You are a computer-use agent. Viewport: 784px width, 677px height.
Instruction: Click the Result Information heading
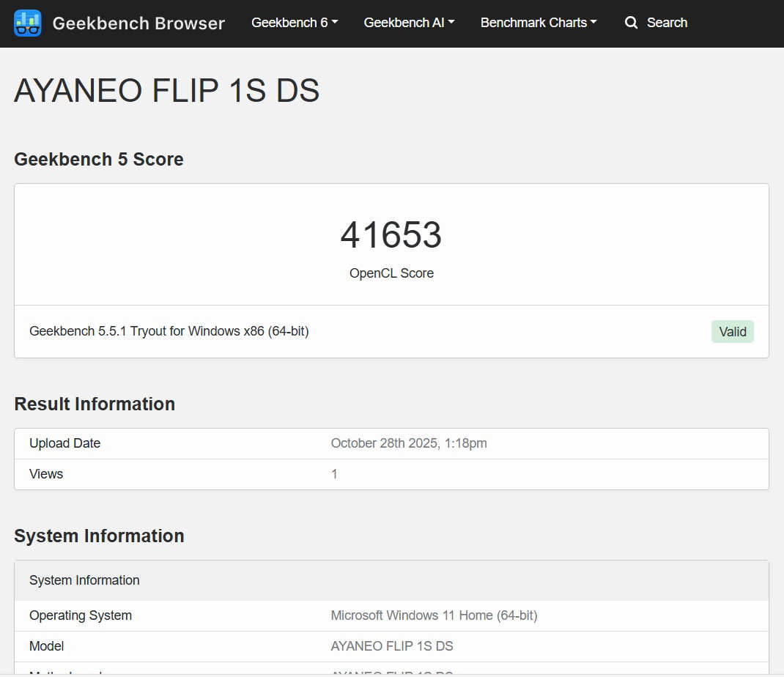[95, 404]
